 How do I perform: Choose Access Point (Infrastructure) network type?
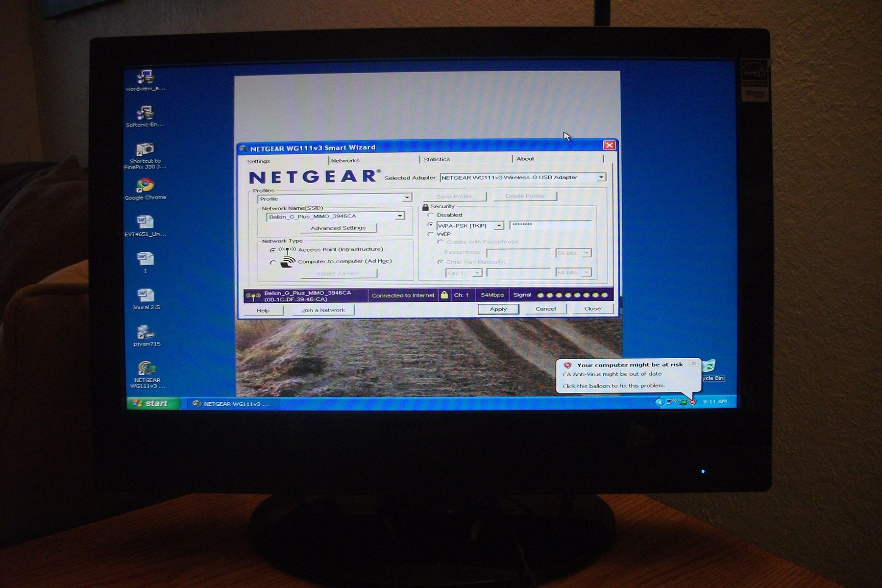(273, 250)
